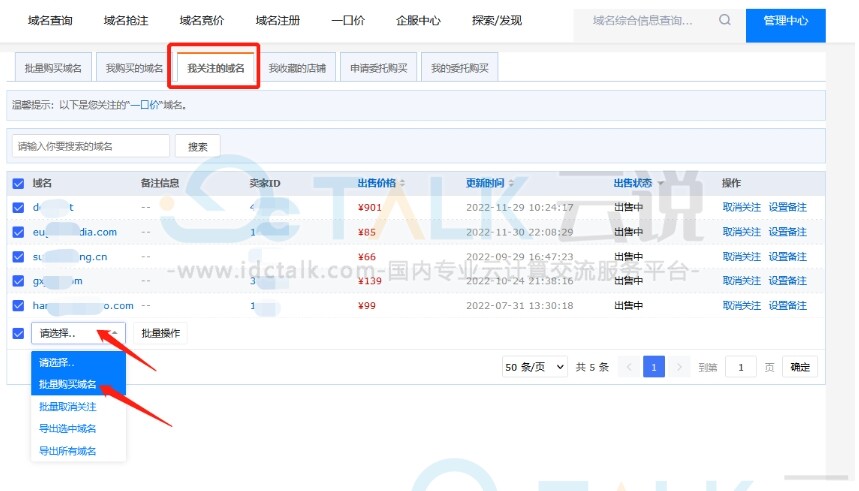Click 取消关注 for ¥85 domain row
Screen dimensions: 859x491
point(741,232)
